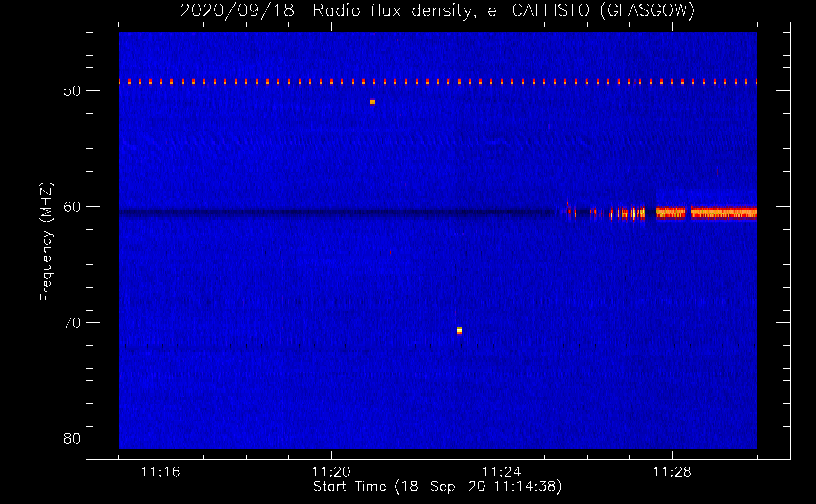Click the 50 frequency tick label
The image size is (816, 504).
point(72,91)
